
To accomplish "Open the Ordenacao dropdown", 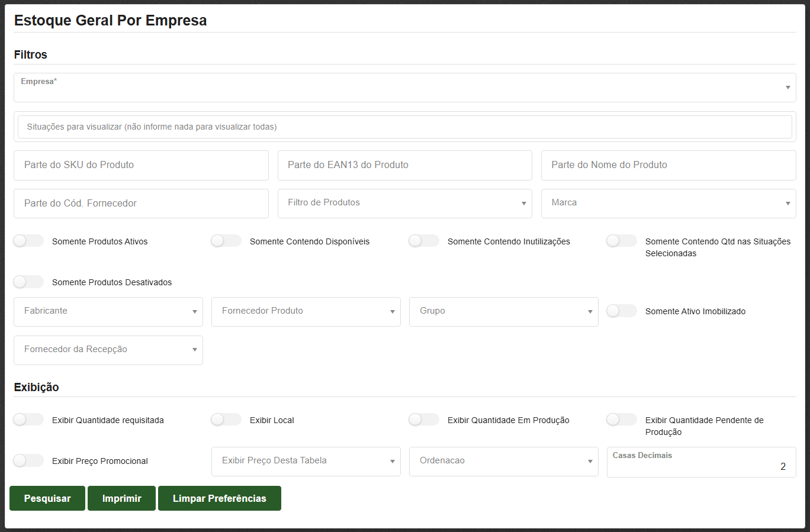I will [x=503, y=461].
